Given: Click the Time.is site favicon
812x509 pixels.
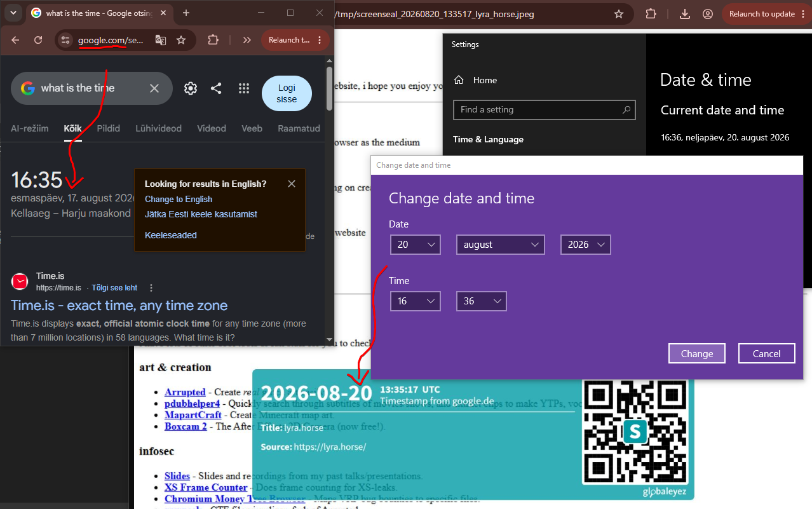Looking at the screenshot, I should click(20, 281).
